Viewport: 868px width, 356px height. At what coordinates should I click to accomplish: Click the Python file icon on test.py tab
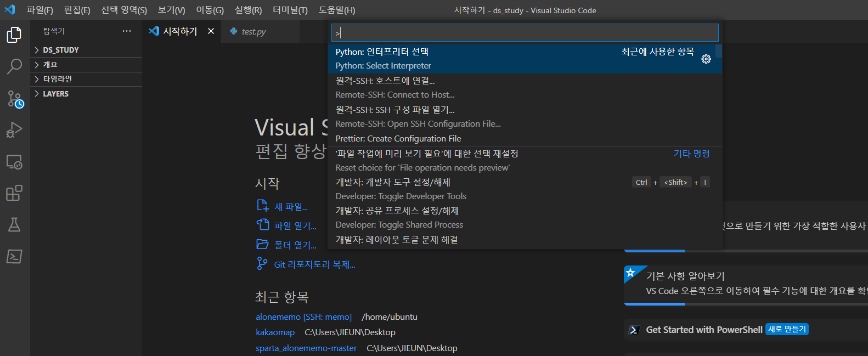(234, 31)
